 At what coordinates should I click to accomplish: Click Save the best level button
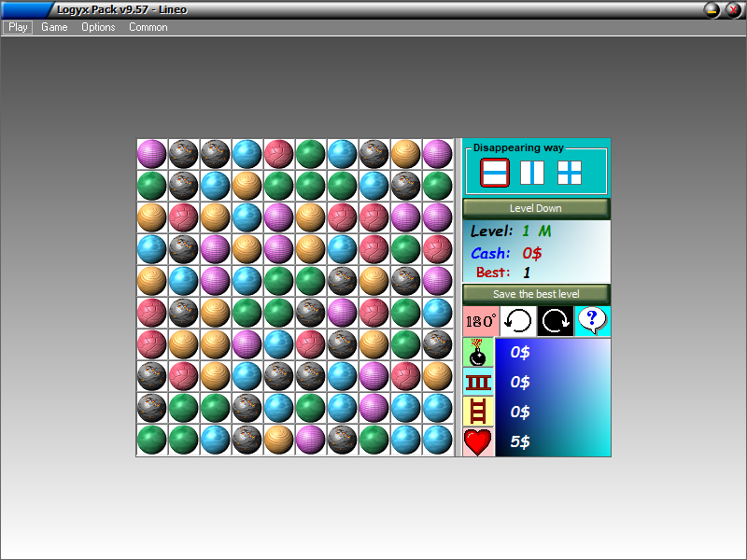pos(536,294)
